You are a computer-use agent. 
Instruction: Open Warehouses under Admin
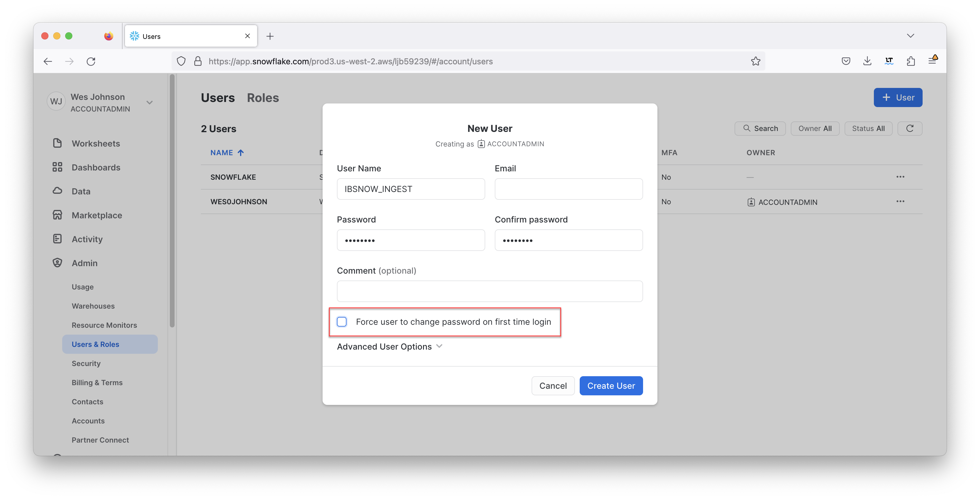coord(93,306)
